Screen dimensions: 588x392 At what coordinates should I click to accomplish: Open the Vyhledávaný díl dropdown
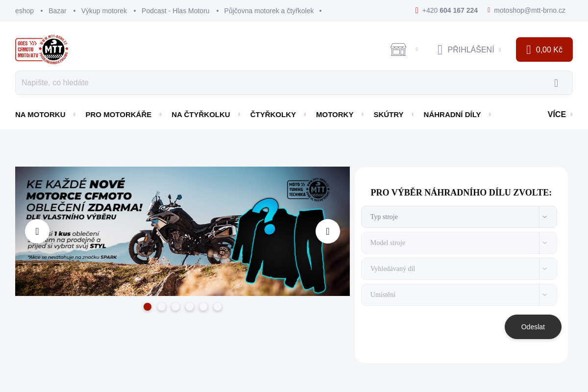[459, 269]
